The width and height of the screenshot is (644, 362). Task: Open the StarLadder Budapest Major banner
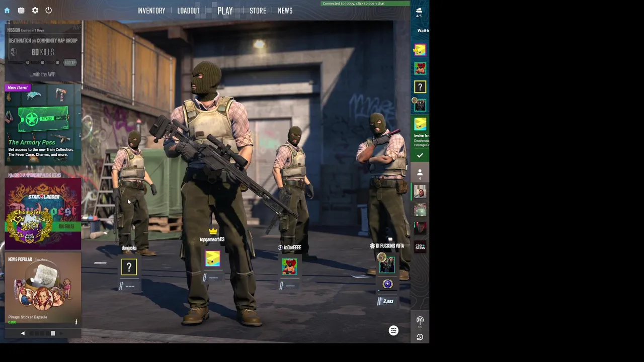point(43,214)
